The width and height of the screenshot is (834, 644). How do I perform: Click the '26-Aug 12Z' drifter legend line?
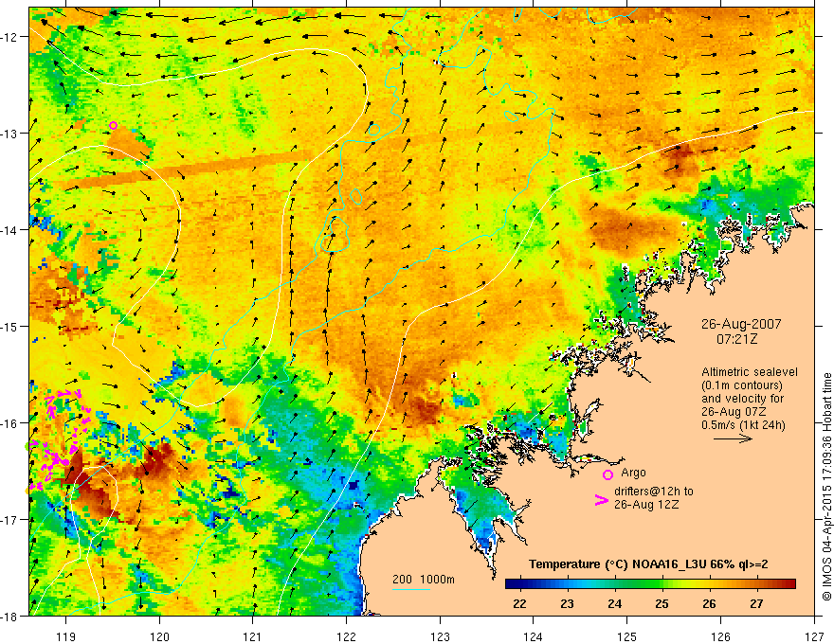tap(646, 505)
